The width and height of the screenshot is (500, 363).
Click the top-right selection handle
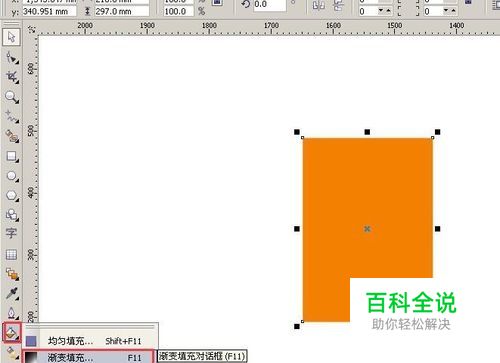click(437, 132)
